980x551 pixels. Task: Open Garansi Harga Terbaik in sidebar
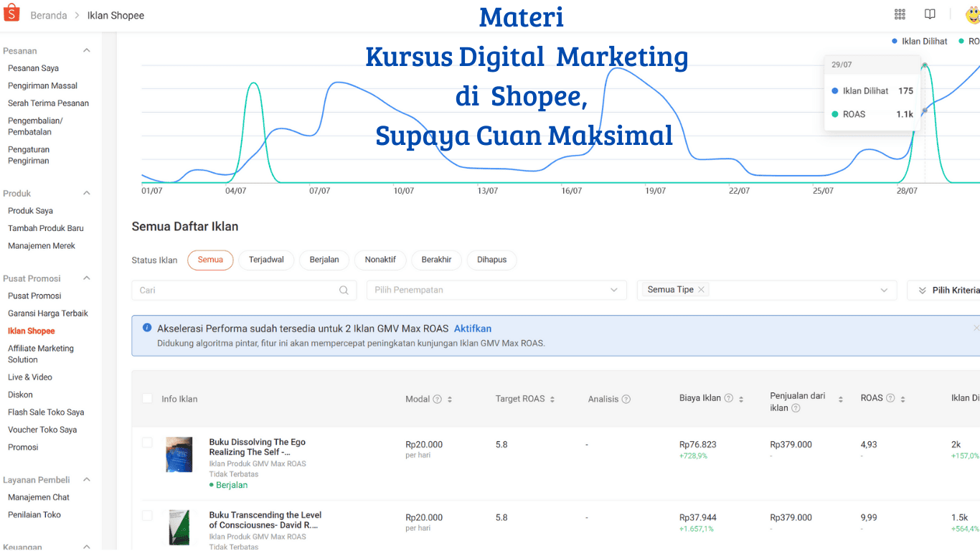point(48,314)
